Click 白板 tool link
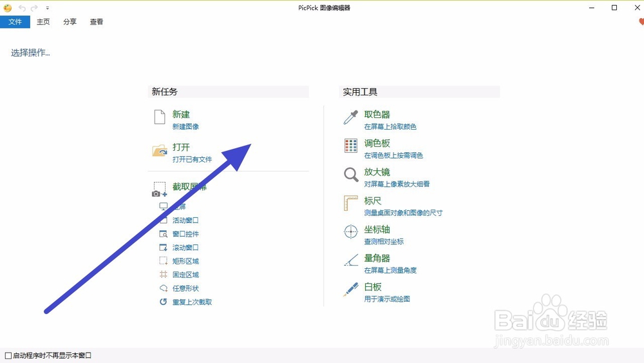This screenshot has height=363, width=644. click(372, 287)
